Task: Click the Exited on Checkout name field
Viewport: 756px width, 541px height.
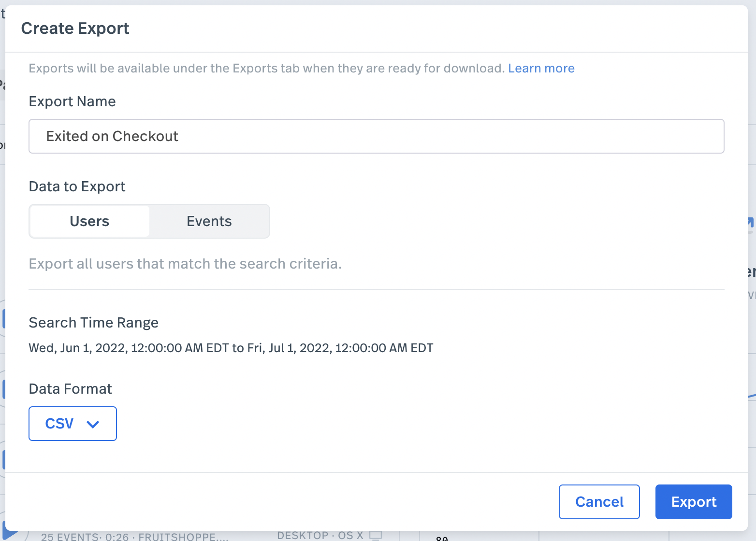Action: [x=377, y=136]
